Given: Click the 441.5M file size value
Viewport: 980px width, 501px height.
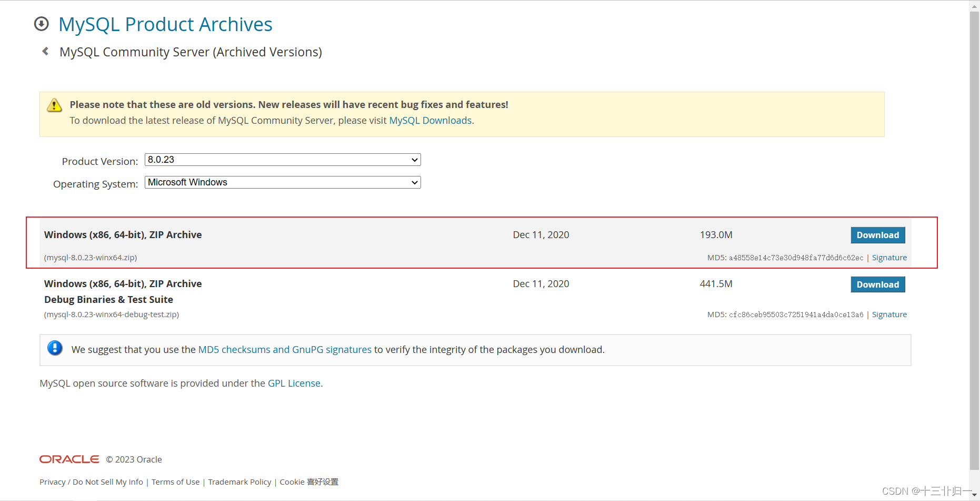Looking at the screenshot, I should [716, 284].
